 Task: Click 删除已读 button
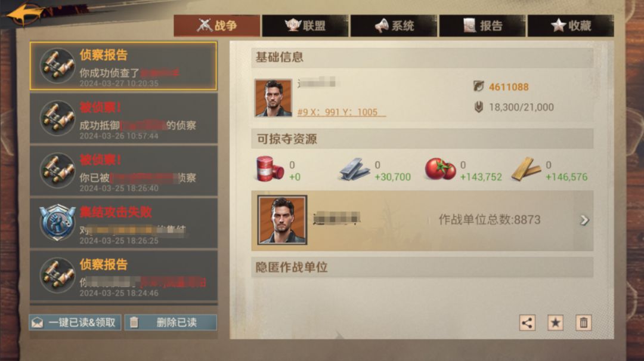point(171,322)
